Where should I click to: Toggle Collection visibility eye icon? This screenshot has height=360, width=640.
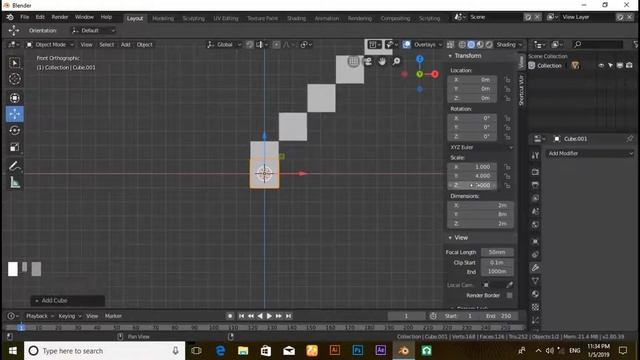(x=601, y=65)
